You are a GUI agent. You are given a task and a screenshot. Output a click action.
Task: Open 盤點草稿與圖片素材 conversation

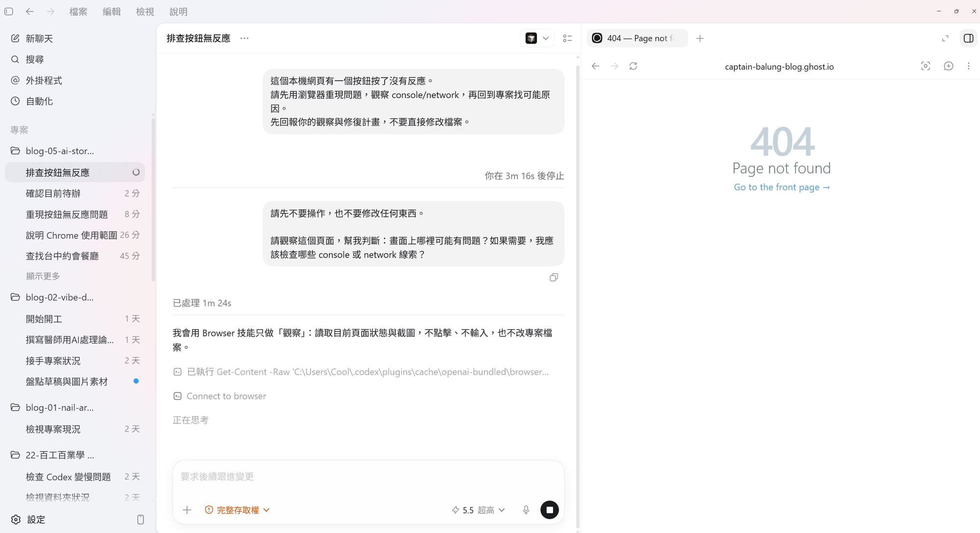75,381
